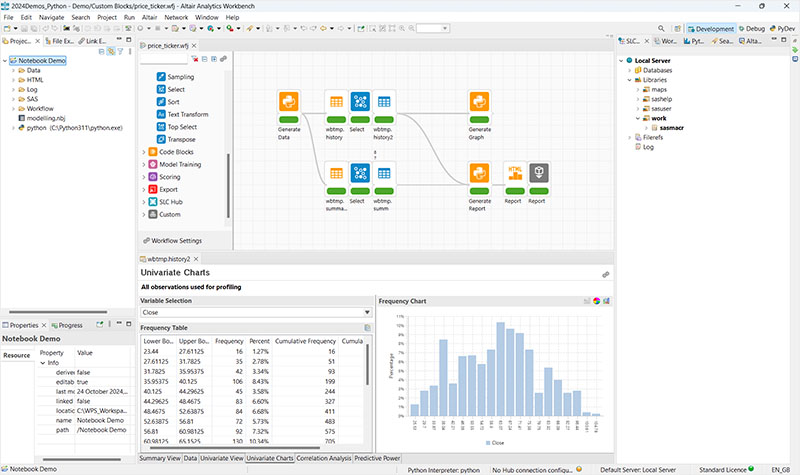Expand the sashelp library node

coord(640,100)
